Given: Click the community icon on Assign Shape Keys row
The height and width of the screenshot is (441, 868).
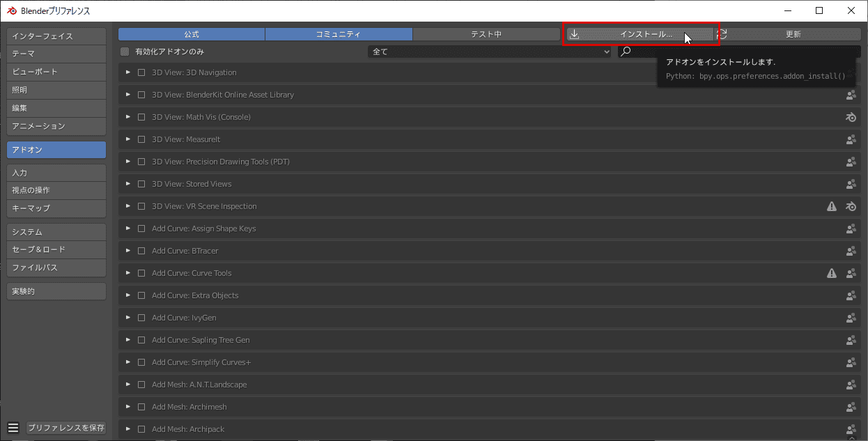Looking at the screenshot, I should point(851,229).
